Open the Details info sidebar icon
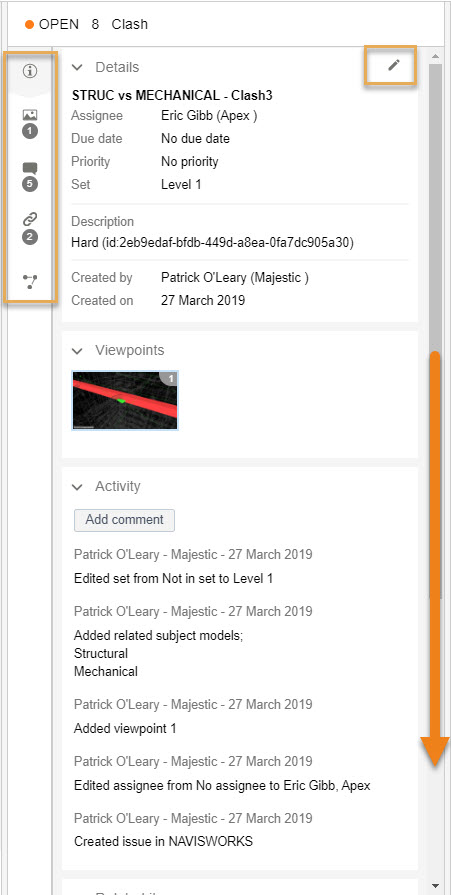451x895 pixels. (30, 71)
